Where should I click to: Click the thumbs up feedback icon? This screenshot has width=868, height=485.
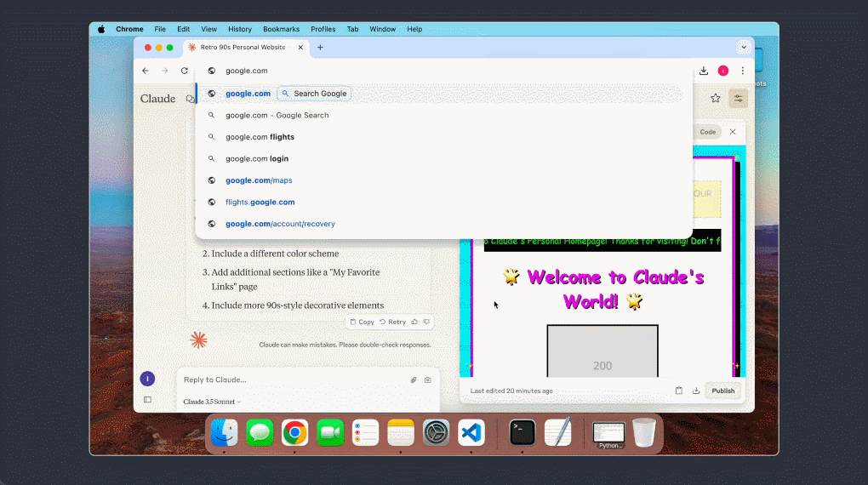tap(414, 322)
